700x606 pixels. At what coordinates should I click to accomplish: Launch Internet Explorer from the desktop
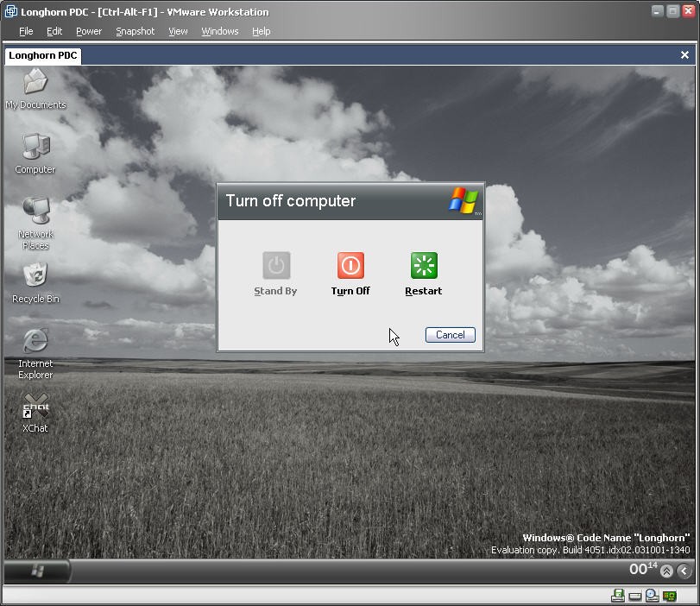pos(35,342)
